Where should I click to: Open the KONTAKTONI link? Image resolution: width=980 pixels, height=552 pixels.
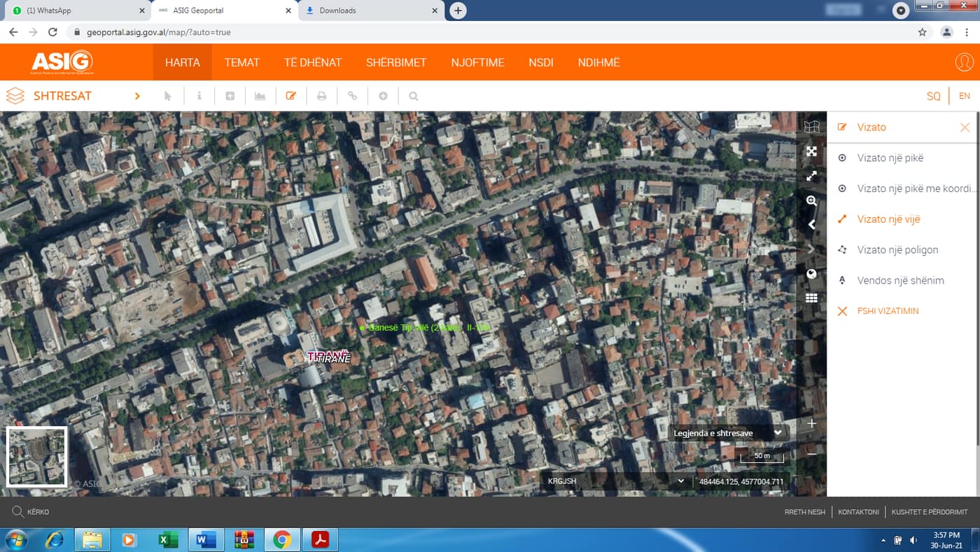click(x=858, y=512)
